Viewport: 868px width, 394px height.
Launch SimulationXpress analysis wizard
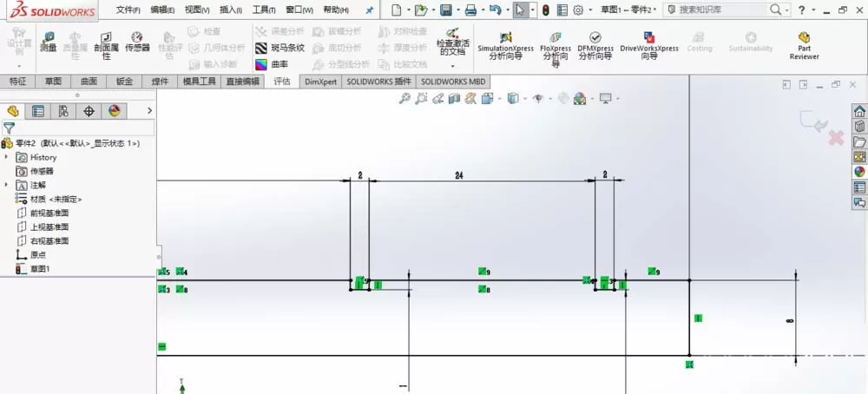pyautogui.click(x=505, y=45)
